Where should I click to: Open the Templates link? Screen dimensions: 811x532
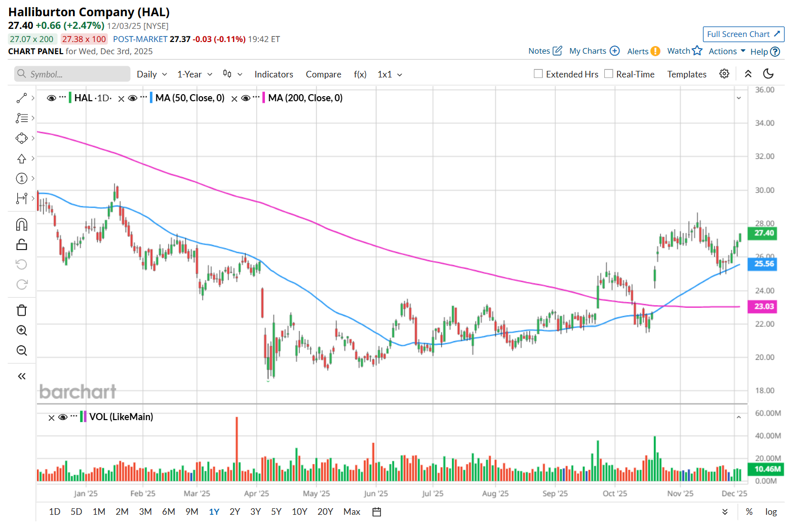[686, 74]
